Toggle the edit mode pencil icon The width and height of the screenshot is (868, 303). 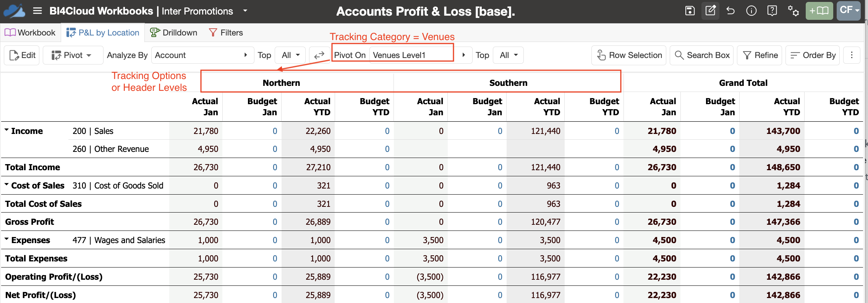click(711, 11)
